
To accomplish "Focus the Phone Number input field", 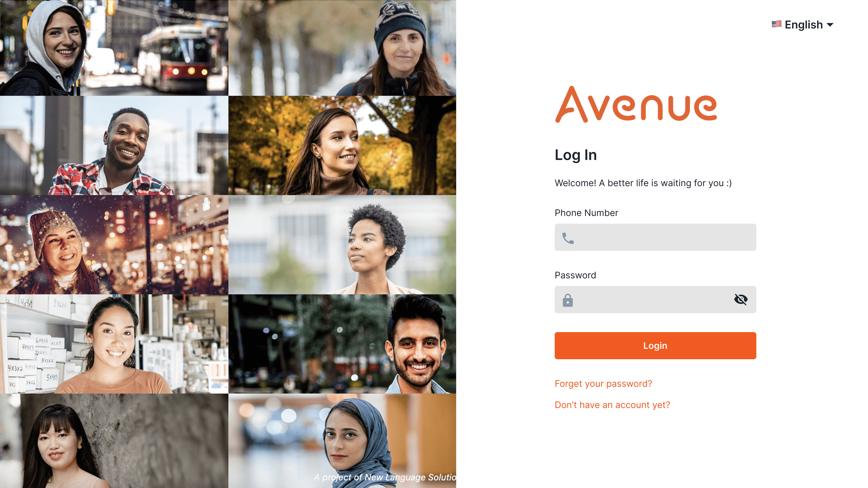I will pyautogui.click(x=655, y=237).
